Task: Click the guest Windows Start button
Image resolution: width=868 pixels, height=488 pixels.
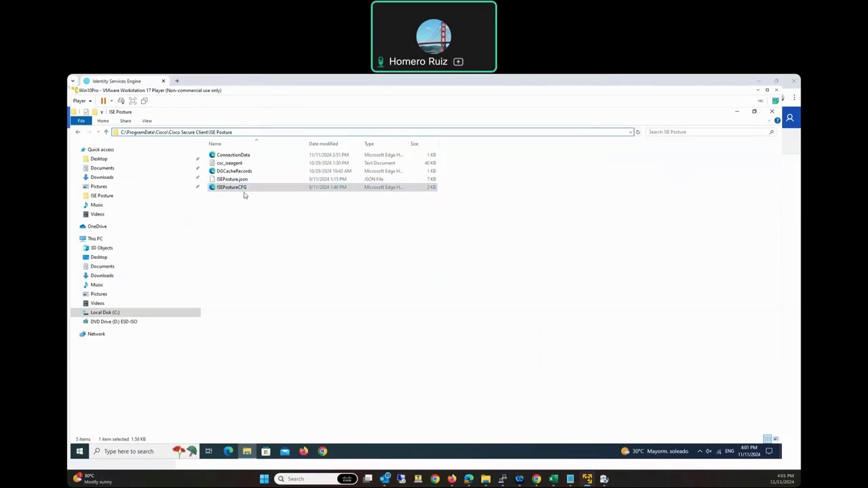Action: [x=79, y=451]
